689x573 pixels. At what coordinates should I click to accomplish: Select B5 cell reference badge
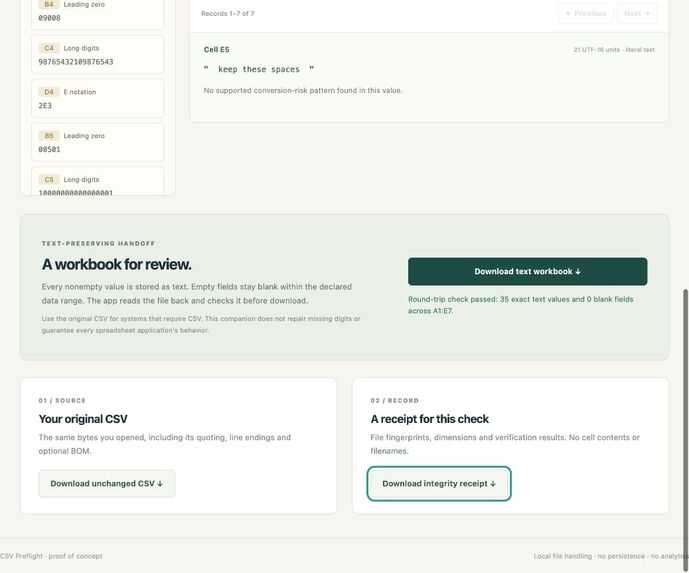coord(49,136)
